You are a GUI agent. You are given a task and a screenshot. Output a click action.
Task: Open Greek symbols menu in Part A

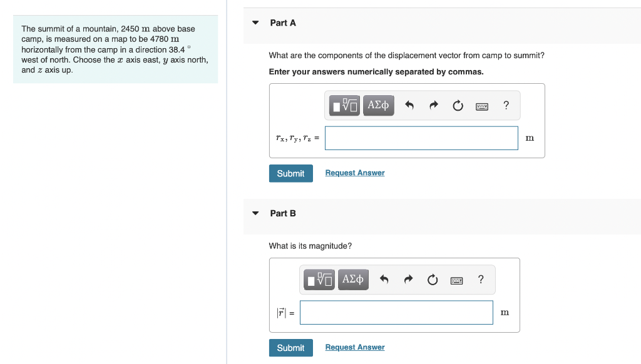[379, 106]
